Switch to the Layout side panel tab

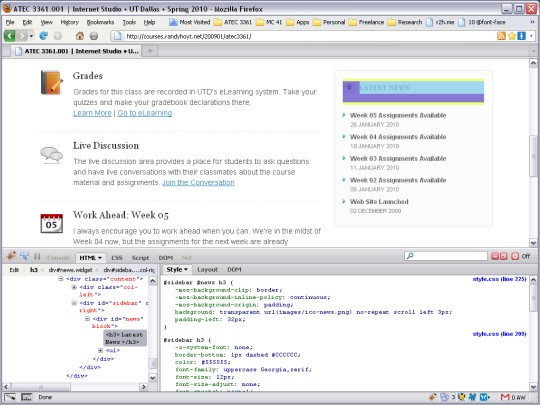(207, 269)
